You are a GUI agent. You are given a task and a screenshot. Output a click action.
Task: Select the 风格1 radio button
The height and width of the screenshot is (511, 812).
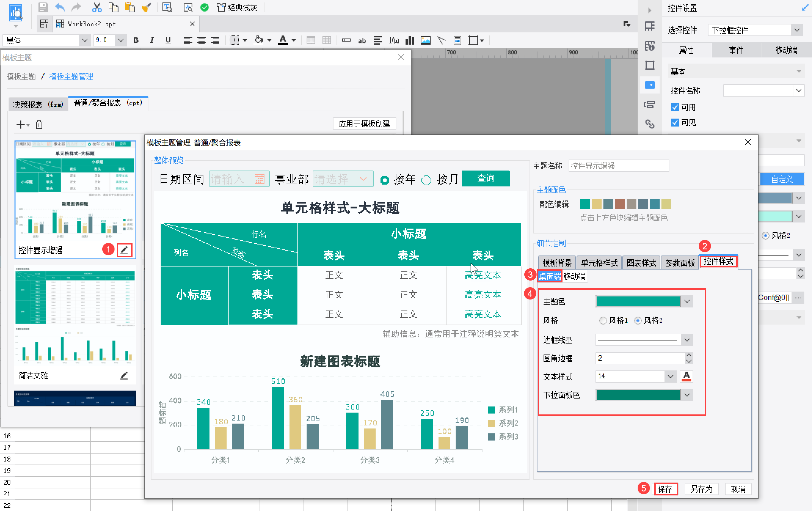[x=603, y=320]
